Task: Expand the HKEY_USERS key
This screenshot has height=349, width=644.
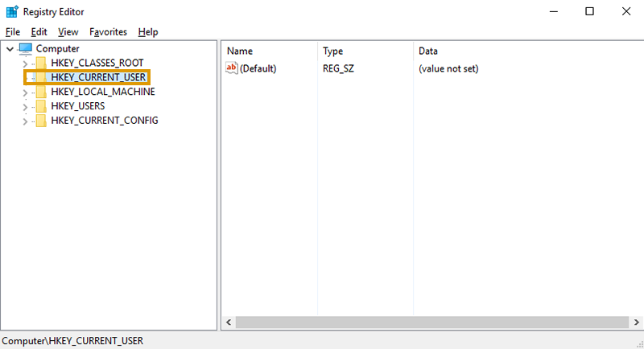Action: pos(25,106)
